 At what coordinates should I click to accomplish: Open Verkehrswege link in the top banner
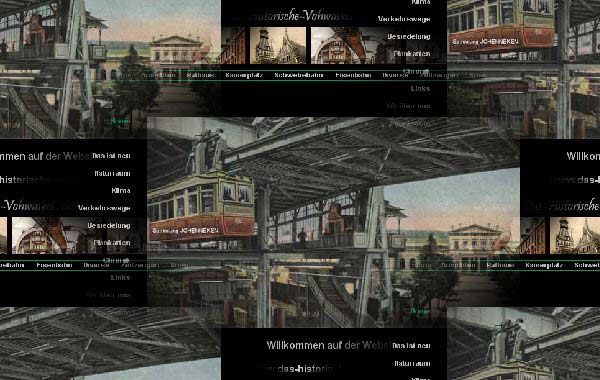point(404,19)
